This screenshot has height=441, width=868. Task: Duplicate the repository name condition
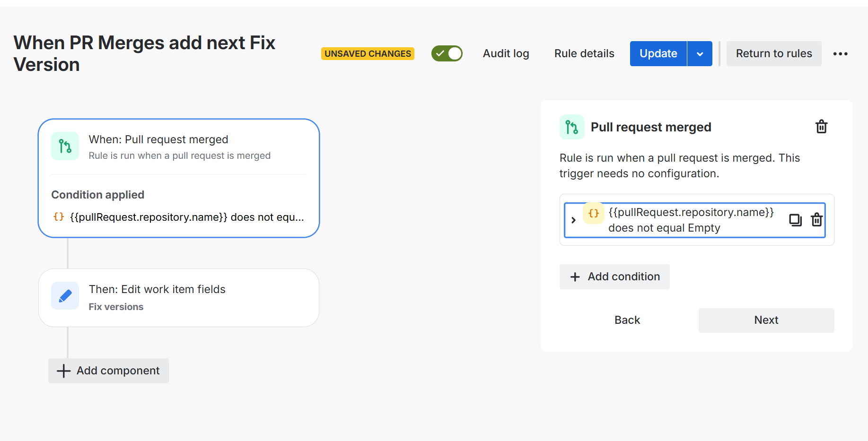pos(795,220)
